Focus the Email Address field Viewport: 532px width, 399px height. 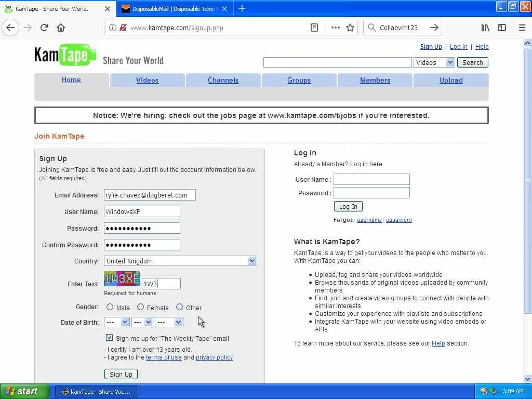150,195
